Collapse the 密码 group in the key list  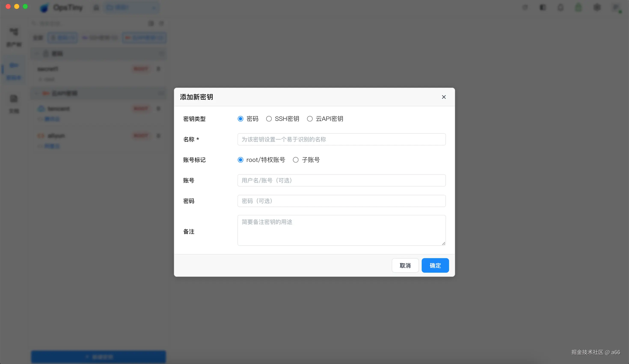pyautogui.click(x=37, y=54)
